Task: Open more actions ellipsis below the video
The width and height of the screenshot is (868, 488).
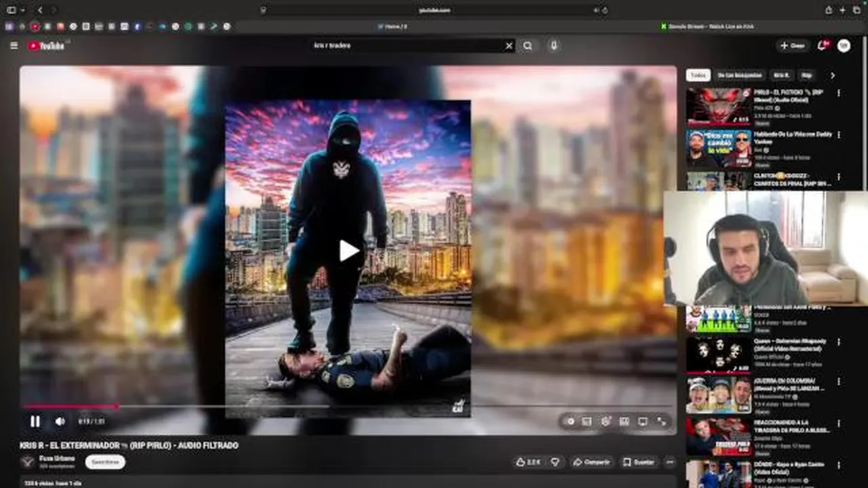Action: pyautogui.click(x=670, y=462)
